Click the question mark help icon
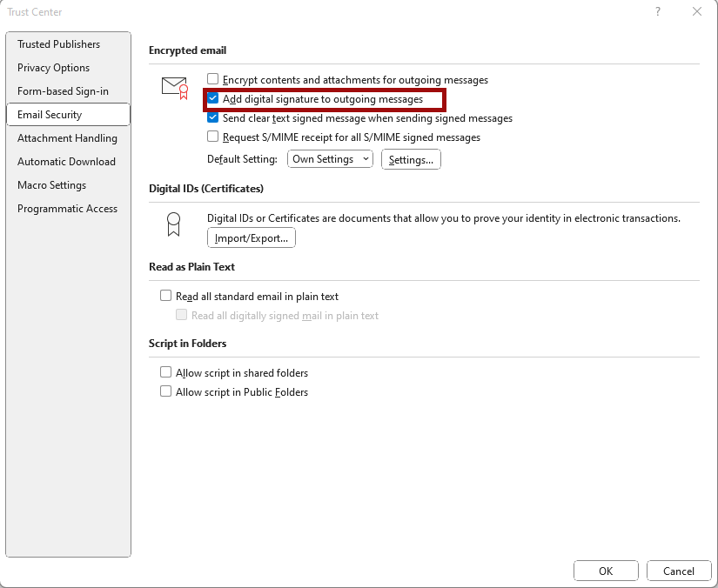718x588 pixels. [658, 11]
